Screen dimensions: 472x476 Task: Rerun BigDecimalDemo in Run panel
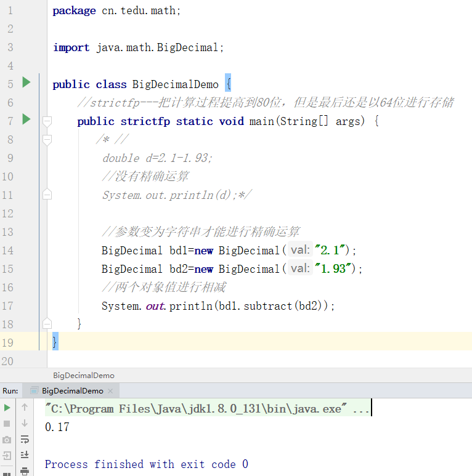click(x=7, y=408)
